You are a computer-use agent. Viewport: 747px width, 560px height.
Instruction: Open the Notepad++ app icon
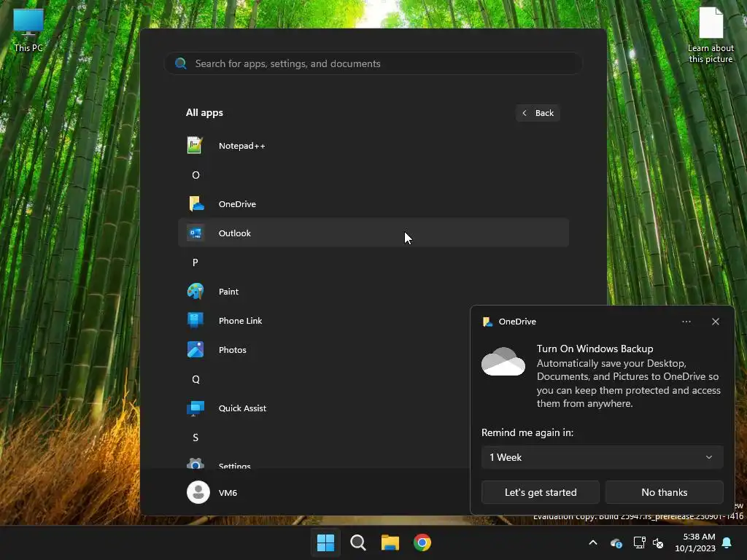(x=195, y=145)
